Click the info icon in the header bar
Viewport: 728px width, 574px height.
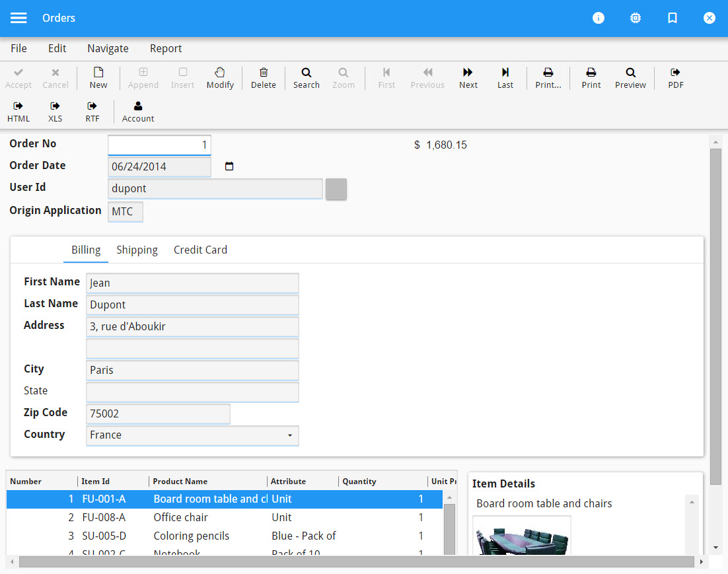[x=599, y=18]
